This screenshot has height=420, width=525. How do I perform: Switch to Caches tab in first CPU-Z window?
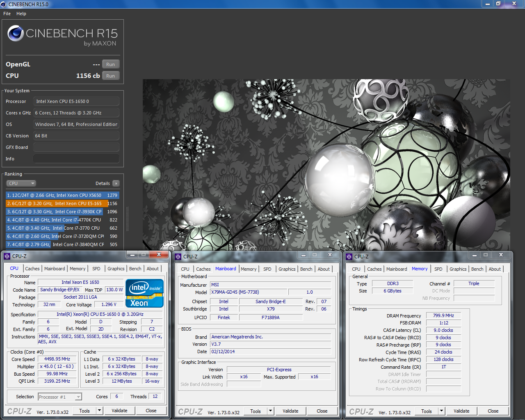(32, 269)
